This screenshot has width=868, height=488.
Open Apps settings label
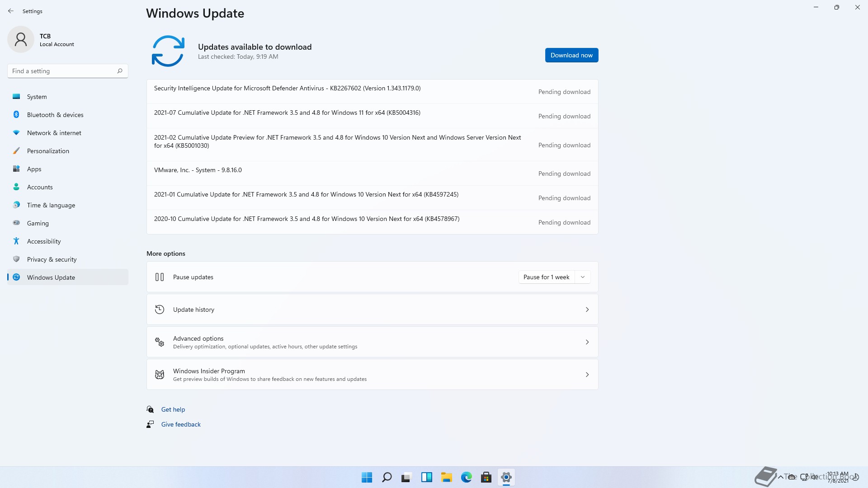pyautogui.click(x=34, y=169)
